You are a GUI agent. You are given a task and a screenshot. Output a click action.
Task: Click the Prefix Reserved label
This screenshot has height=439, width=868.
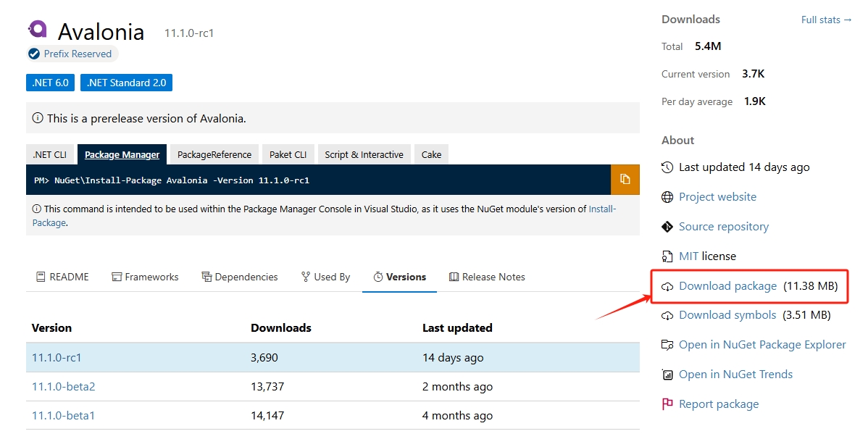pyautogui.click(x=78, y=54)
